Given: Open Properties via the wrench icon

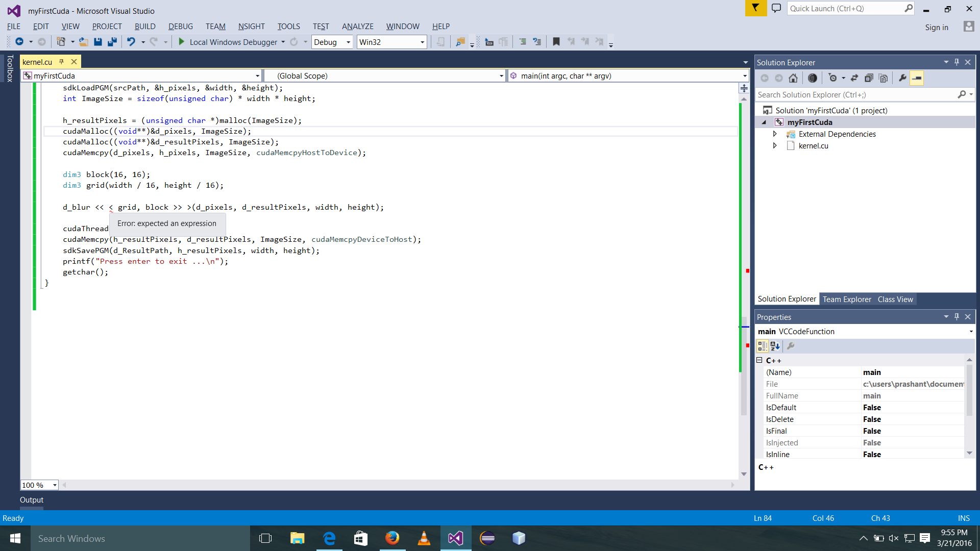Looking at the screenshot, I should (x=902, y=78).
